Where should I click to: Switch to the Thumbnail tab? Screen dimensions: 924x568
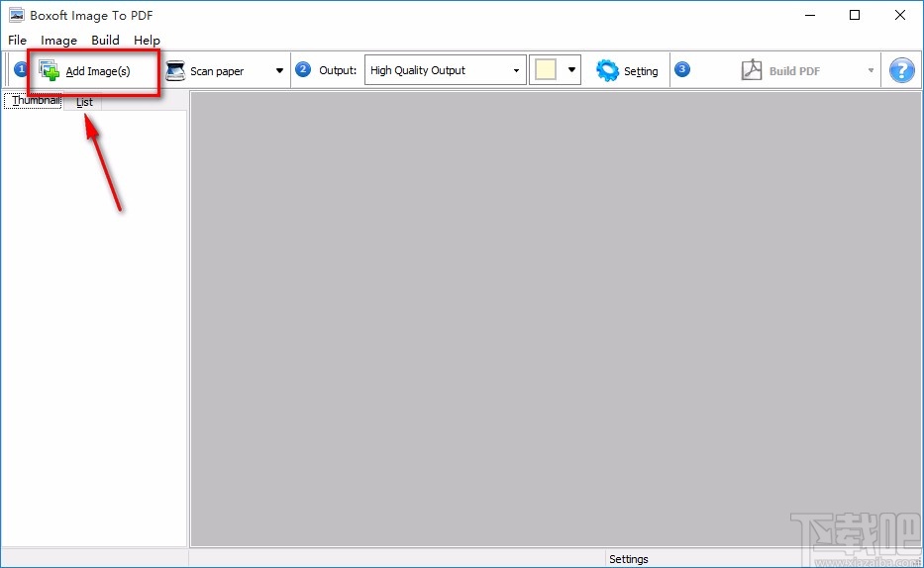pos(34,101)
